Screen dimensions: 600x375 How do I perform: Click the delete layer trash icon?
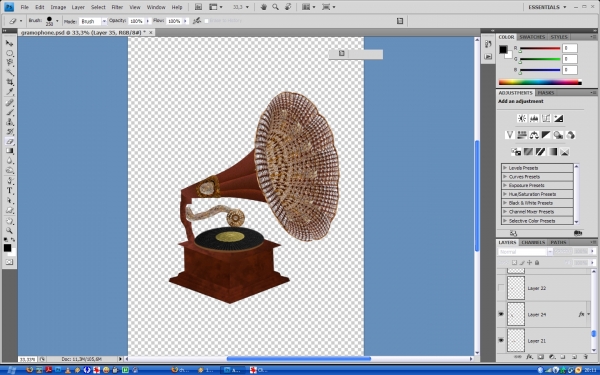[x=586, y=357]
